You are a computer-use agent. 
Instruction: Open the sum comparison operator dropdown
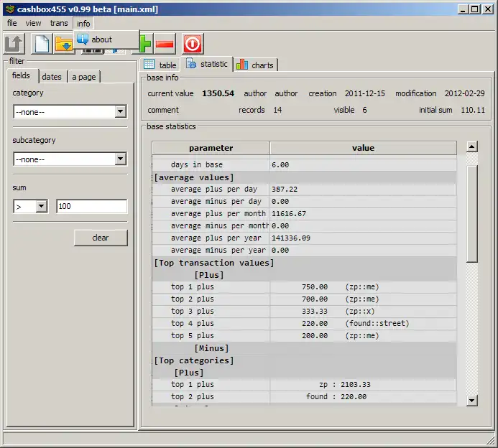[x=41, y=206]
